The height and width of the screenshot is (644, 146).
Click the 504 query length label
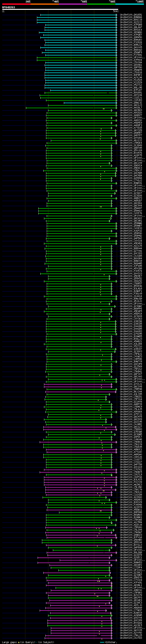coord(115,11)
